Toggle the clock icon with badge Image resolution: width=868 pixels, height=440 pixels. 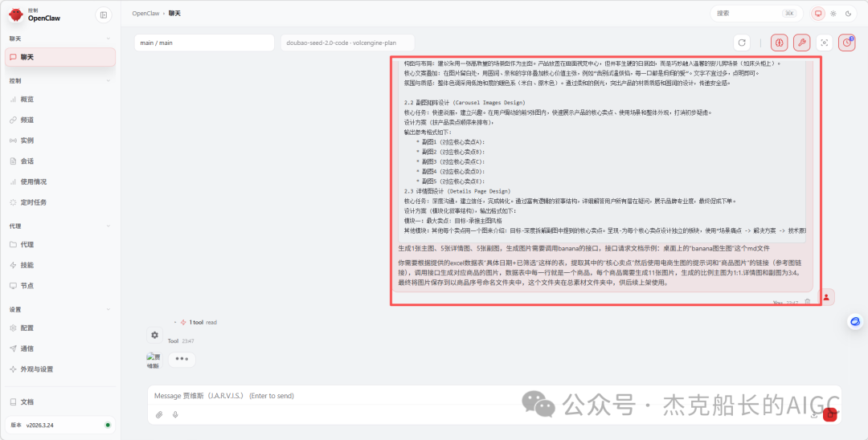click(846, 43)
